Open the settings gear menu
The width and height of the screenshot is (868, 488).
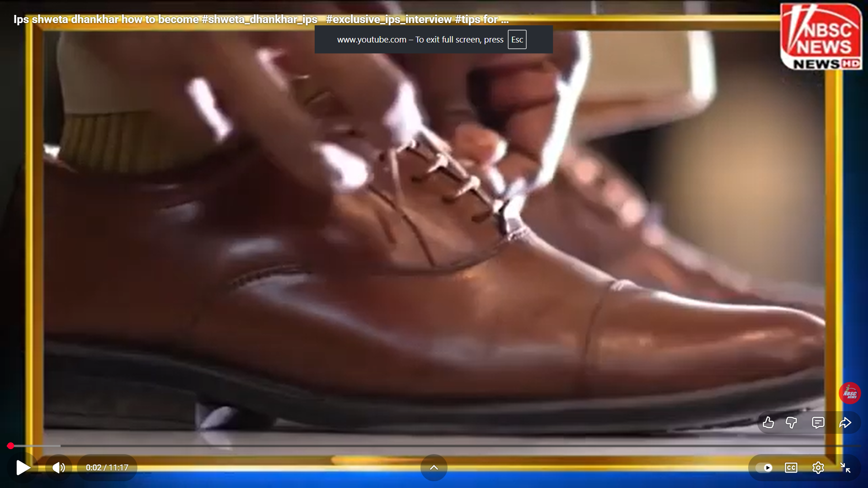[818, 468]
